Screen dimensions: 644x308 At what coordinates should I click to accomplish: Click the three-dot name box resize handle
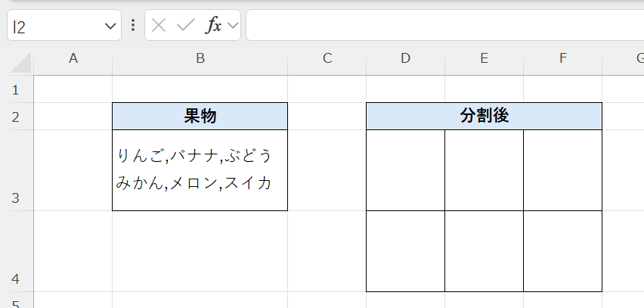point(133,26)
